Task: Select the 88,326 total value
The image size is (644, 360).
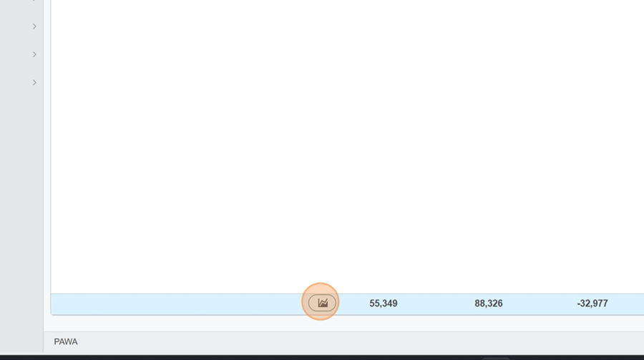Action: pos(488,303)
